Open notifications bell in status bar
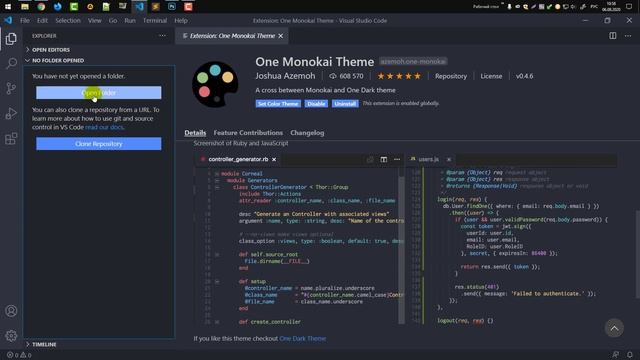The width and height of the screenshot is (640, 360). 630,355
